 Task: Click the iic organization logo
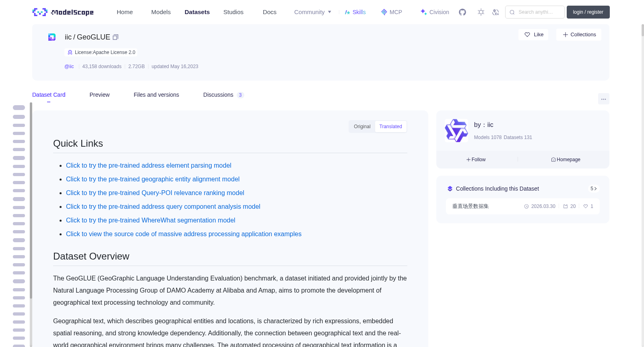tap(456, 130)
